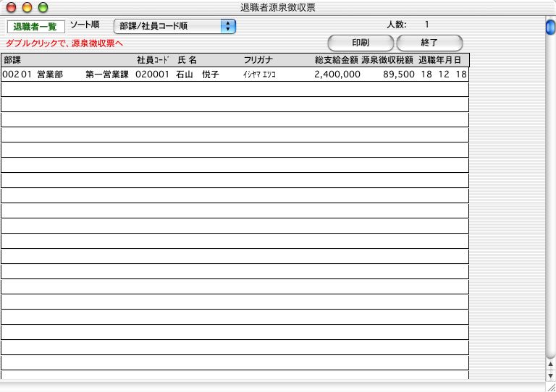Click the vertical scrollbar's blue thumb
Viewport: 556px width, 392px height.
point(550,27)
